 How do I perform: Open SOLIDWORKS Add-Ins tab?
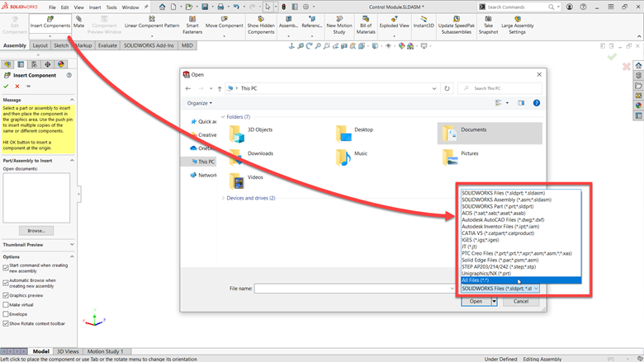[149, 45]
